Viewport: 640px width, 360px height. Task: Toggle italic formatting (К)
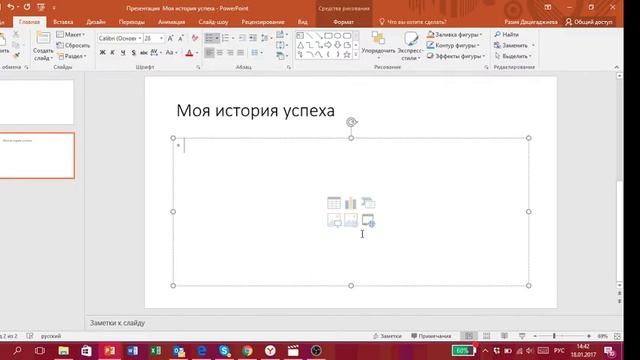pyautogui.click(x=113, y=53)
